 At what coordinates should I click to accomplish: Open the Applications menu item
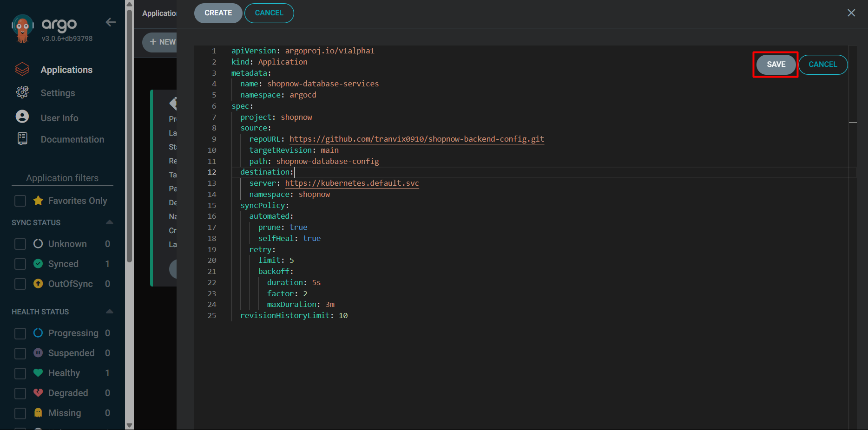[66, 70]
